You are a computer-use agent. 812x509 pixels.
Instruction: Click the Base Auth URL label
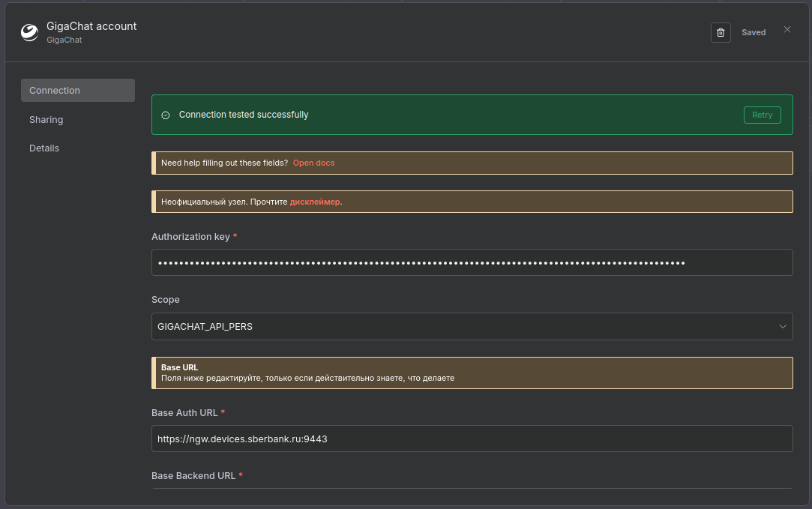tap(184, 413)
